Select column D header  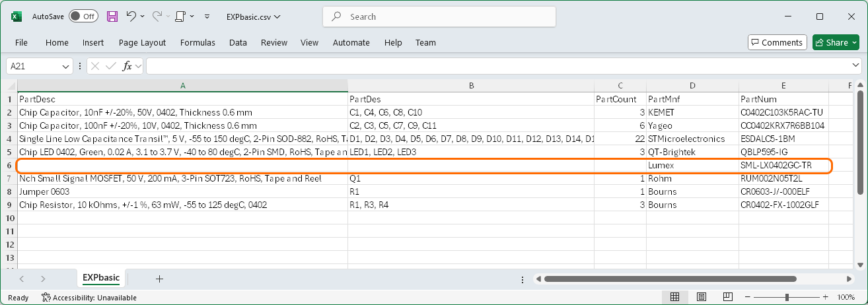[x=692, y=86]
